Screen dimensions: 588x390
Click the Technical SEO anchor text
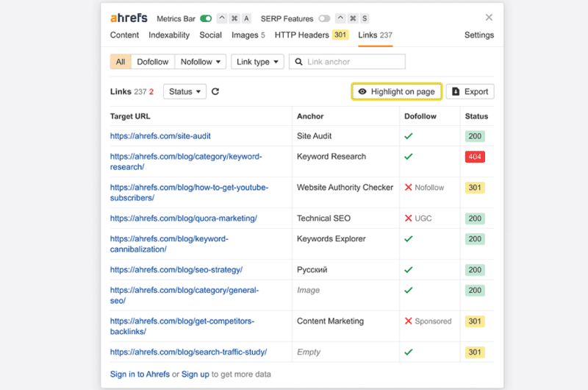[323, 218]
